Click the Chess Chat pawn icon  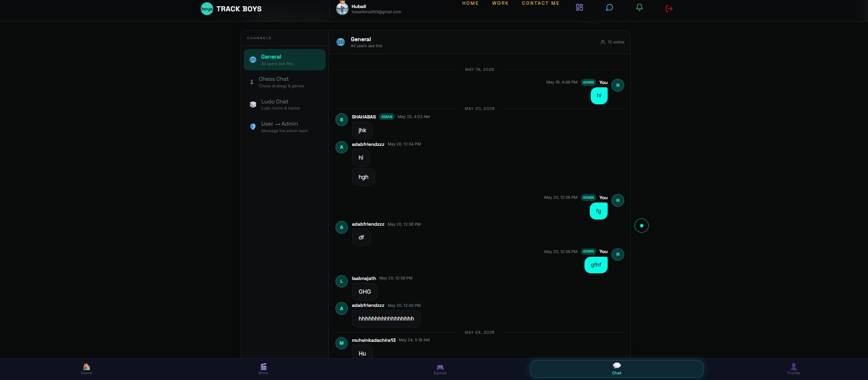click(252, 82)
